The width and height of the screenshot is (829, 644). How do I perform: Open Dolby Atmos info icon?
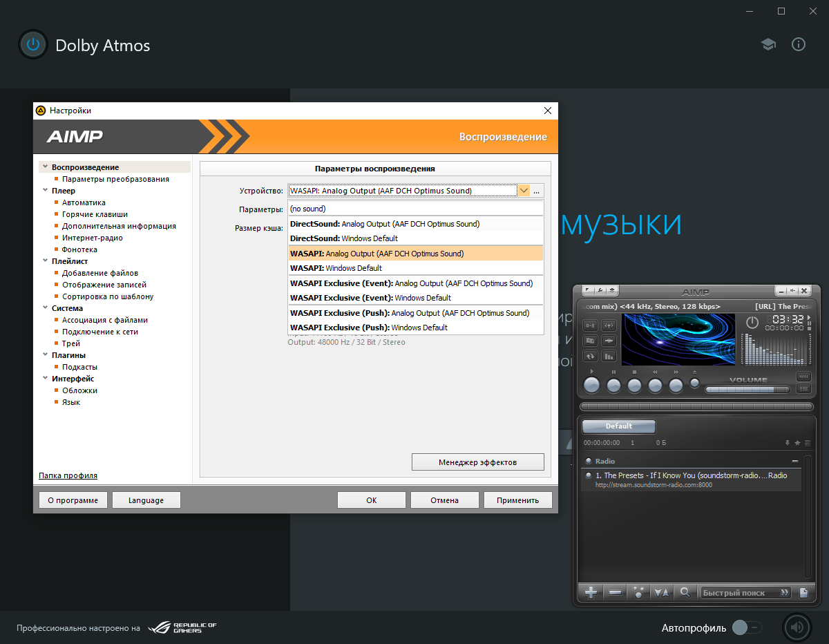(799, 44)
